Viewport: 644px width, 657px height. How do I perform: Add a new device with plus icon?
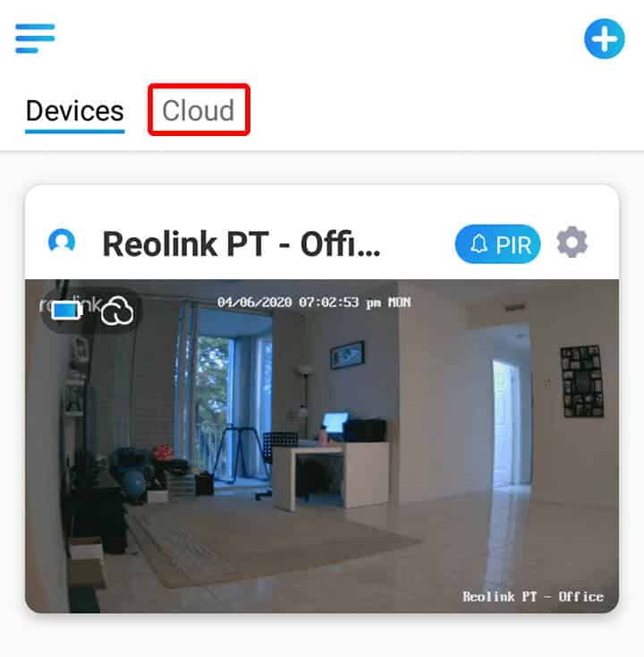tap(605, 39)
